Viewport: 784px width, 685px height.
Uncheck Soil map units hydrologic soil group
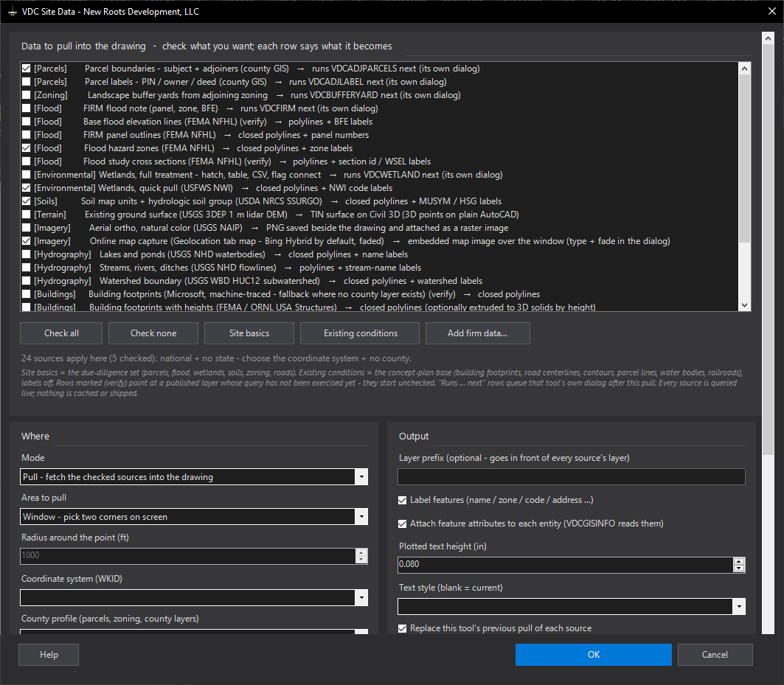click(x=26, y=201)
